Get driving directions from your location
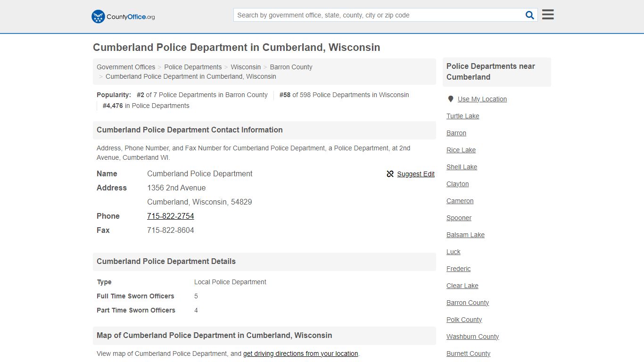This screenshot has height=362, width=644. 301,354
